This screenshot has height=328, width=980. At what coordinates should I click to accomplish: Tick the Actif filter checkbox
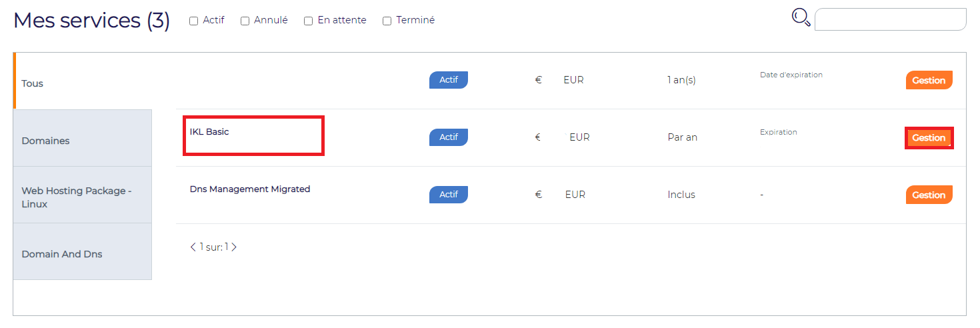pyautogui.click(x=194, y=21)
